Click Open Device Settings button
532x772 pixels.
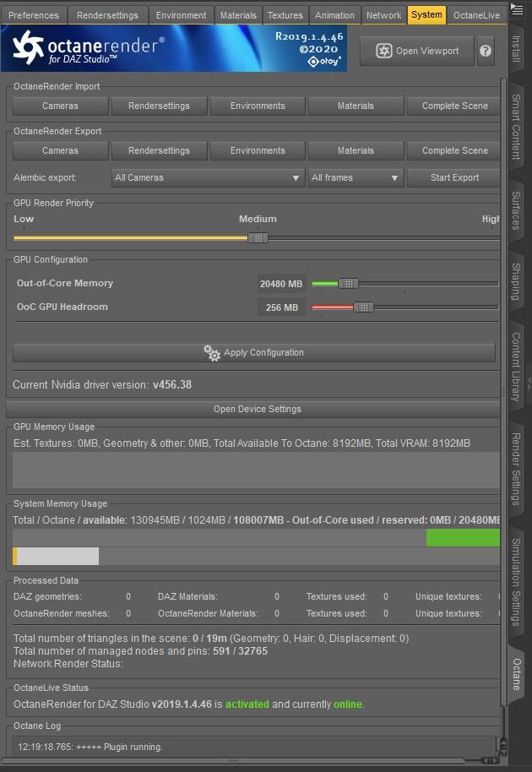pos(254,409)
